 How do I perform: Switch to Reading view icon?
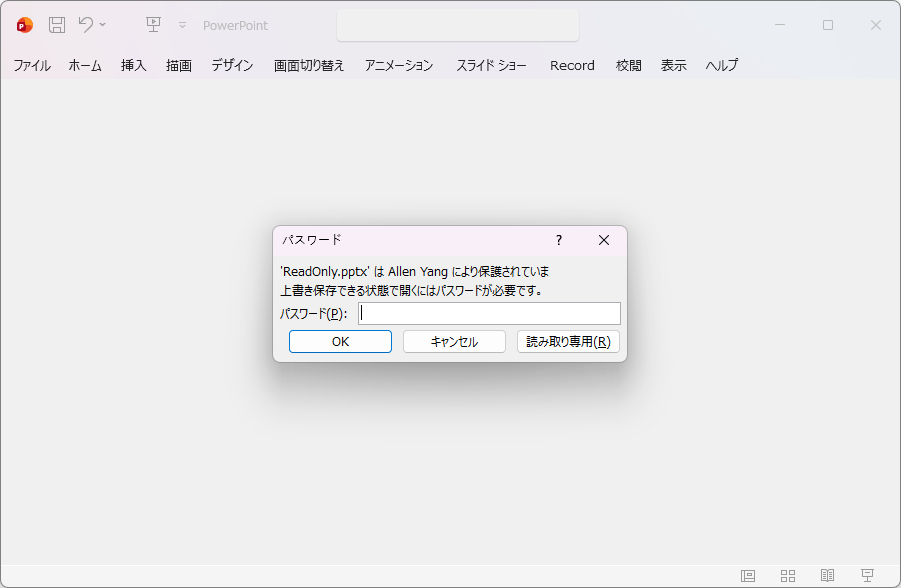coord(827,575)
